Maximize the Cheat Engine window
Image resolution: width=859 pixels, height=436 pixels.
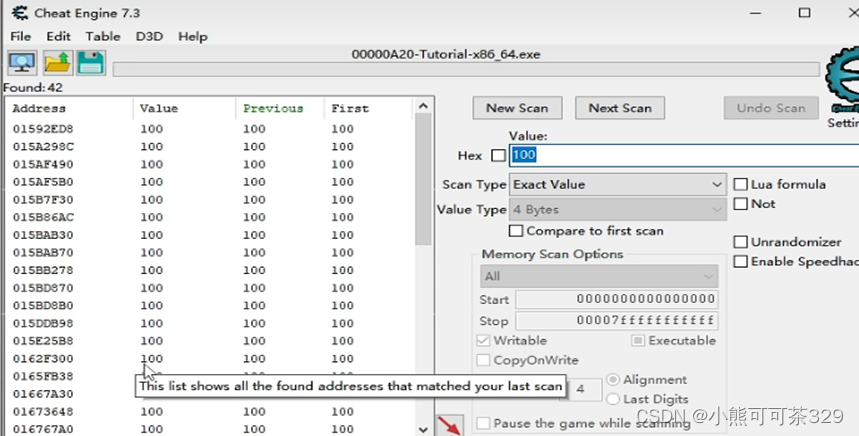(804, 13)
